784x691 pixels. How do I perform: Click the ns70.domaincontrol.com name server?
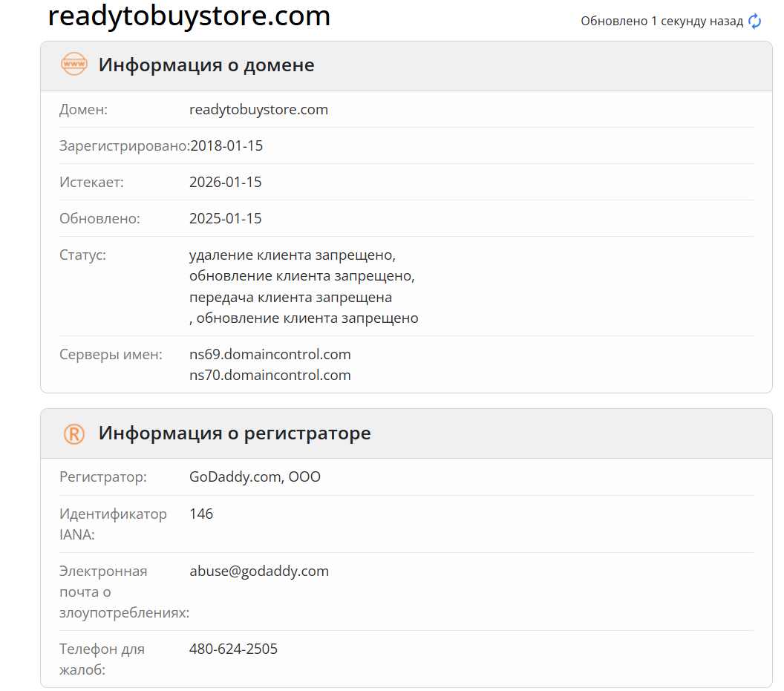click(x=269, y=376)
